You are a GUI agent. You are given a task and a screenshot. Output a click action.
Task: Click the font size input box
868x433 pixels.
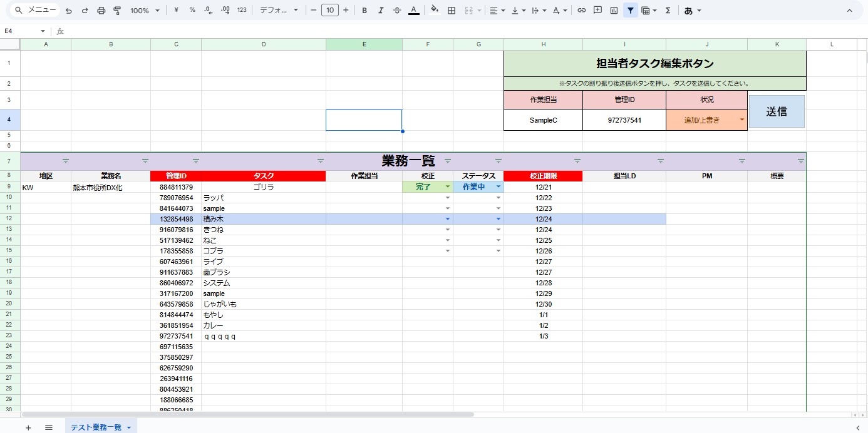329,11
